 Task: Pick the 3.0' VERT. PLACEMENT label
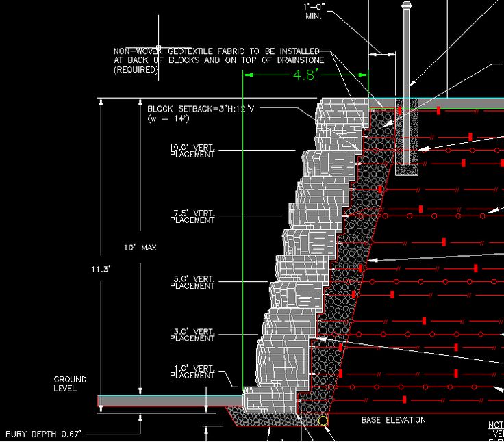[x=194, y=335]
